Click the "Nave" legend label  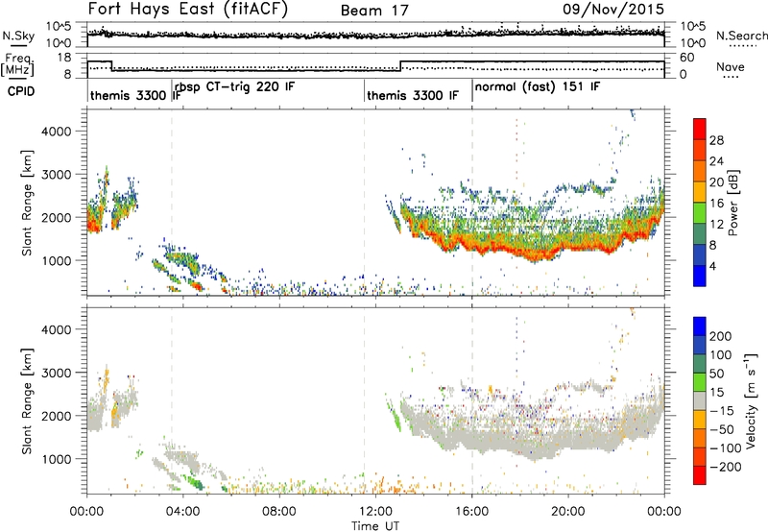(x=731, y=66)
